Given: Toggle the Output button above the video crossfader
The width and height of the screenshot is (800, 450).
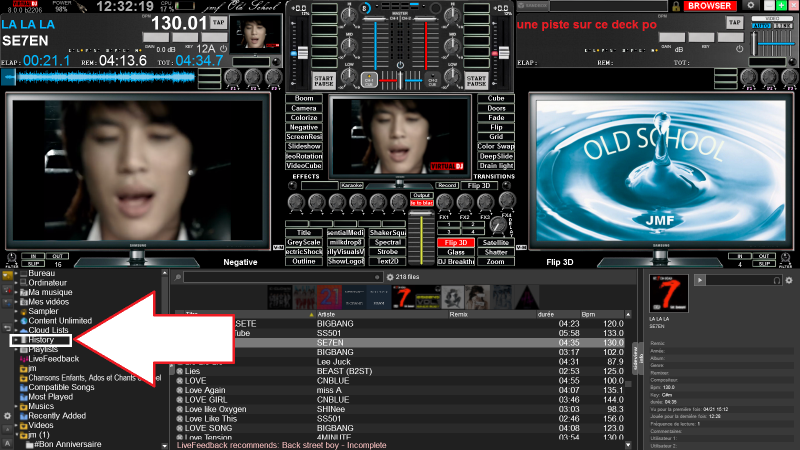Looking at the screenshot, I should point(422,195).
